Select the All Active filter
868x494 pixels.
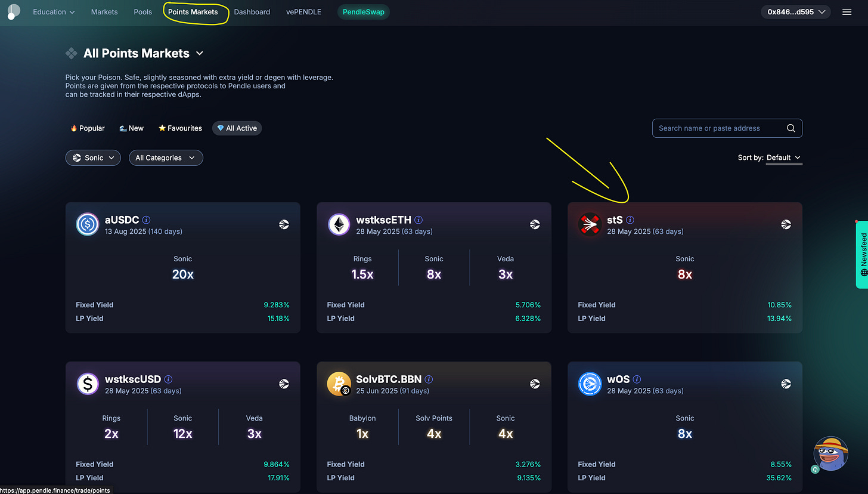[x=237, y=128]
